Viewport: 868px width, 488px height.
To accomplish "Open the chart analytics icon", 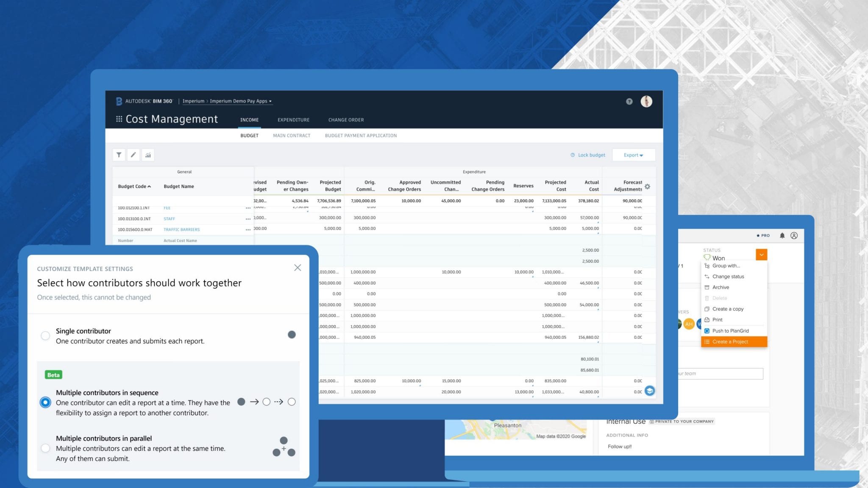I will (148, 155).
